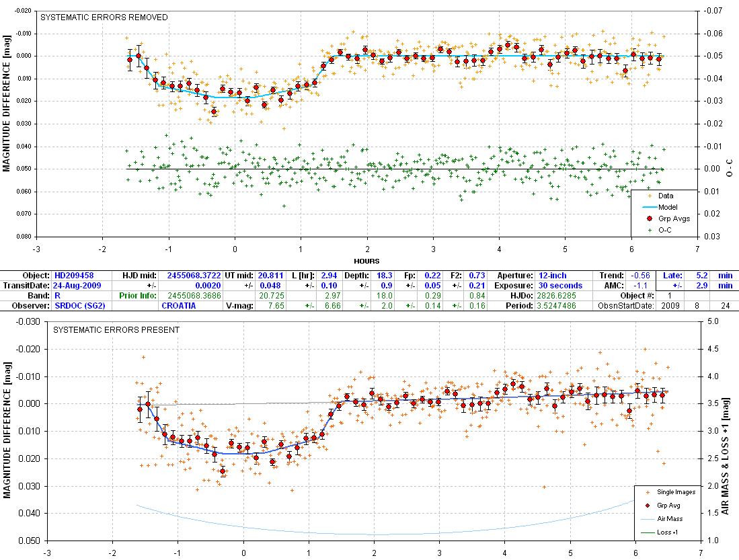This screenshot has width=739, height=560.
Task: Select the Object # label cell
Action: [x=637, y=296]
